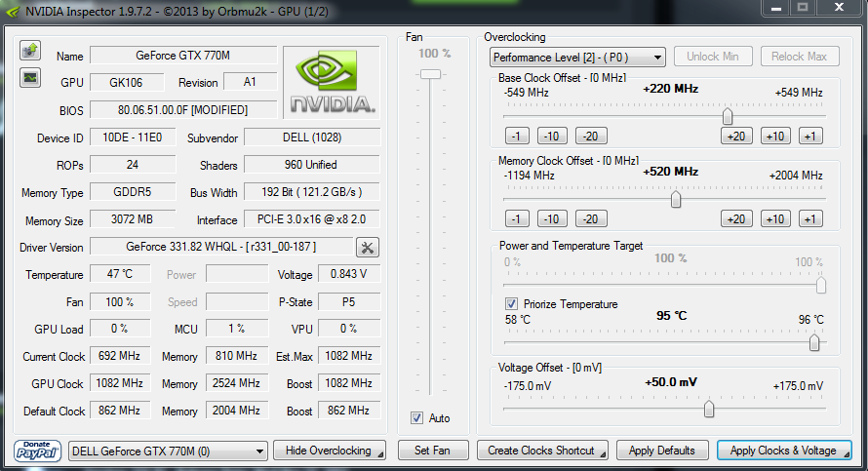Click the Est.Max value 1082 MHz
Image resolution: width=868 pixels, height=471 pixels.
(349, 356)
